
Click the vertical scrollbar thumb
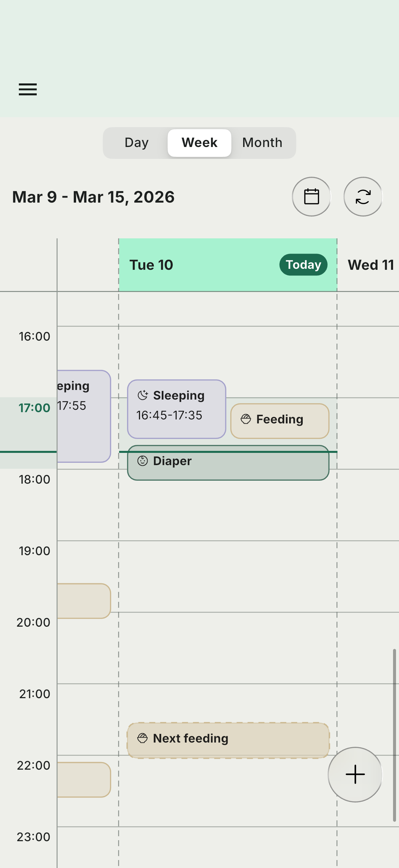394,735
